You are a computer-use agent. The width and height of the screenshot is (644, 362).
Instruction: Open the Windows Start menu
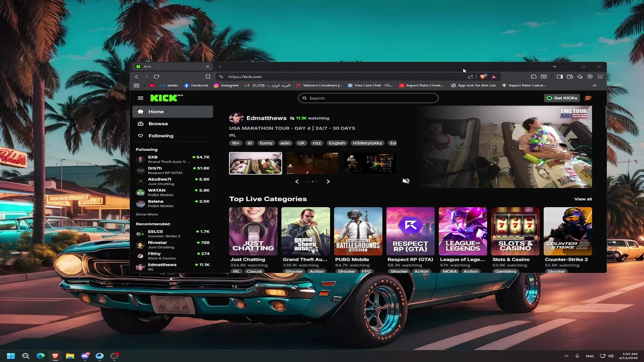pyautogui.click(x=11, y=356)
